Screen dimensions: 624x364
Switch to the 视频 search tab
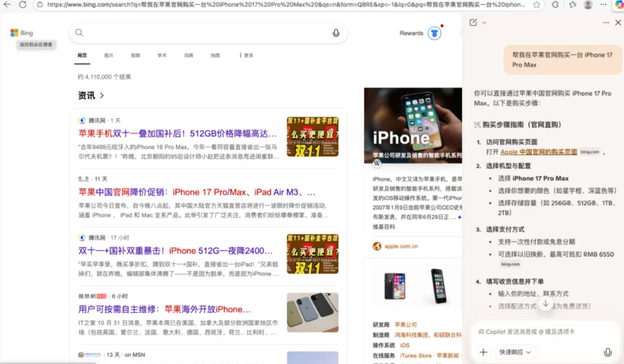coord(135,55)
